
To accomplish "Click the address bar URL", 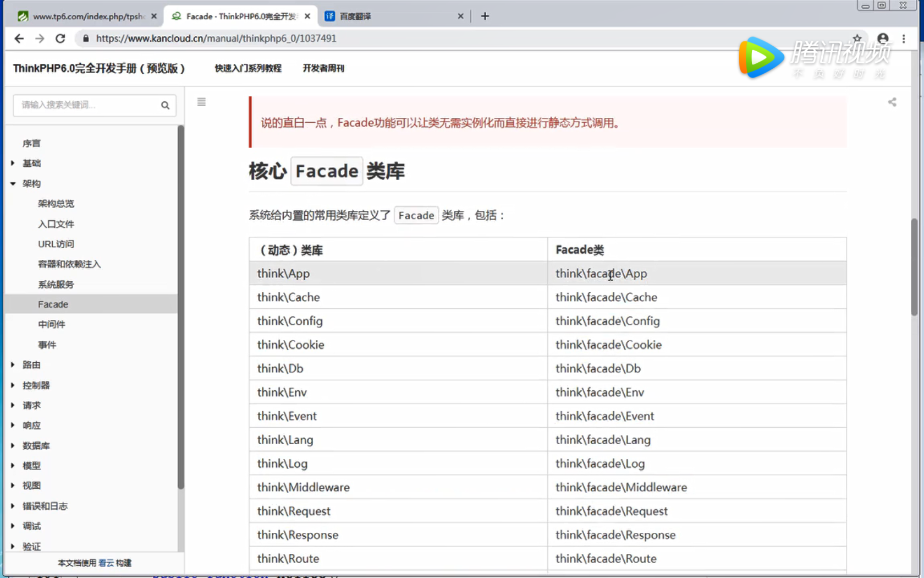I will tap(216, 39).
